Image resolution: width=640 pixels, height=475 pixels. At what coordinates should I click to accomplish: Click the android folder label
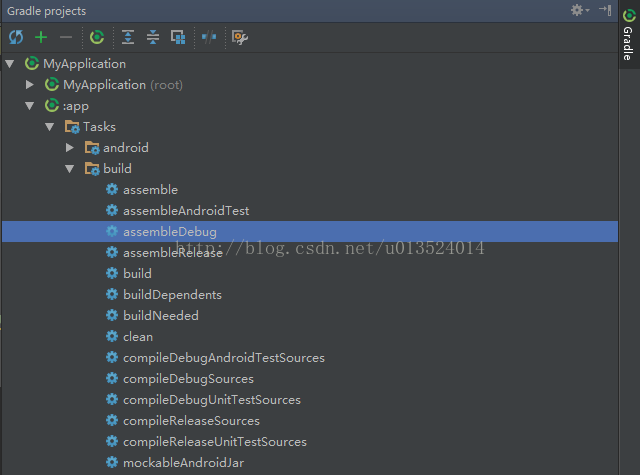pyautogui.click(x=126, y=148)
